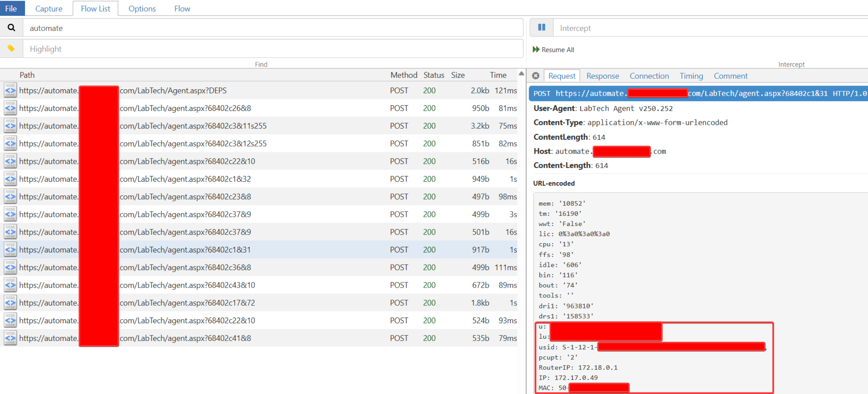The image size is (868, 394).
Task: Select the agent.aspx?68402c17&72 row
Action: pyautogui.click(x=259, y=303)
